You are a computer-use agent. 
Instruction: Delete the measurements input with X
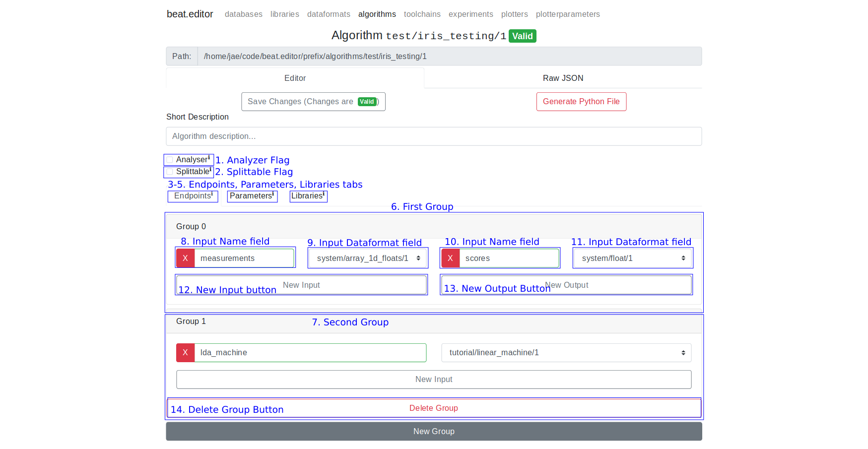click(x=185, y=258)
